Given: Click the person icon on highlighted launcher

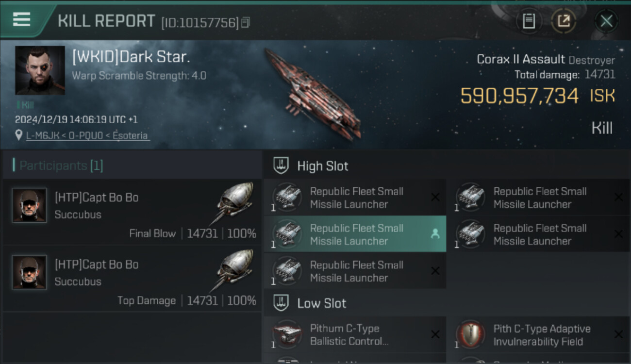Looking at the screenshot, I should pyautogui.click(x=435, y=234).
